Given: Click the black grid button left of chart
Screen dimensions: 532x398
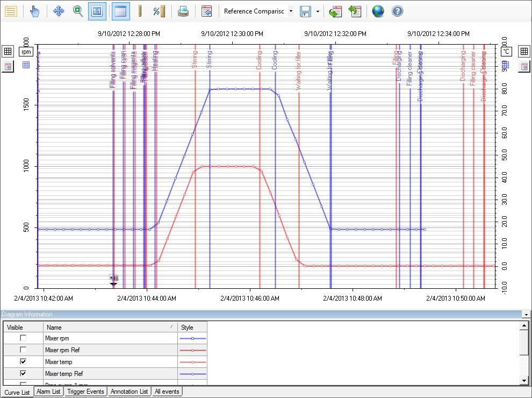Looking at the screenshot, I should point(8,51).
